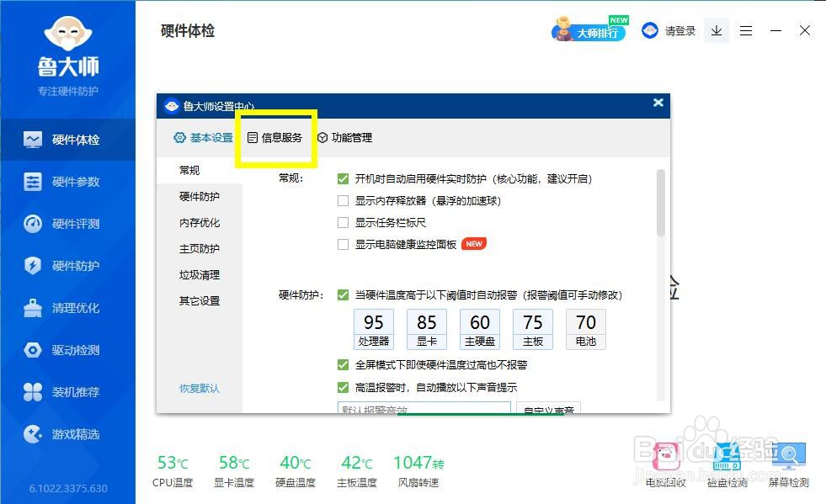
Task: Select 常规 settings category
Action: pyautogui.click(x=199, y=170)
